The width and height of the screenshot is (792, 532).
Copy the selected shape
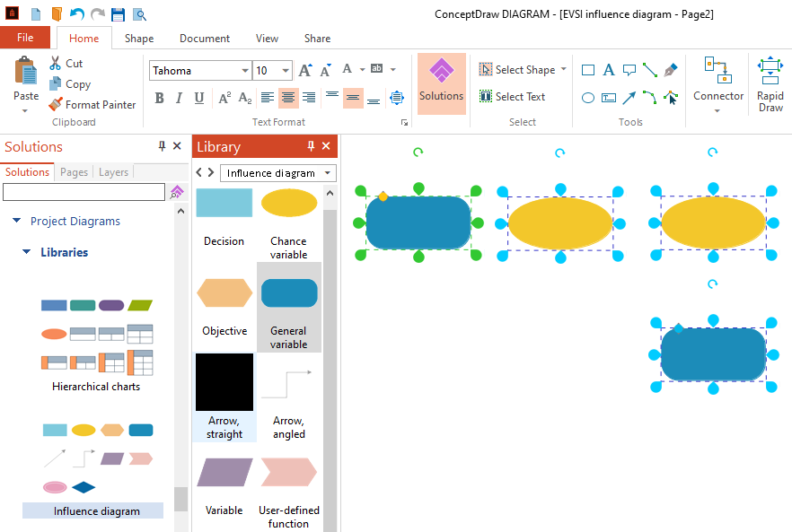pos(70,83)
